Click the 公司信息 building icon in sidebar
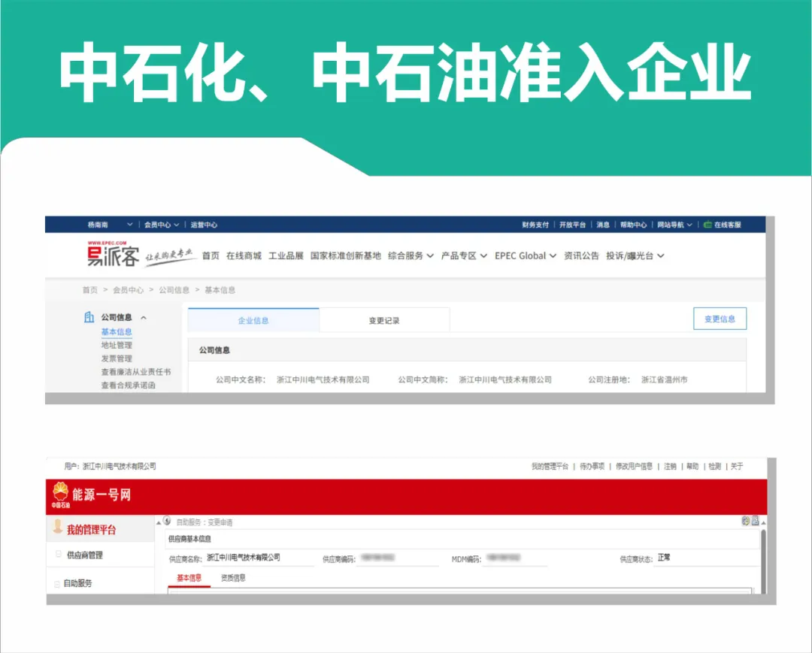 coord(89,317)
